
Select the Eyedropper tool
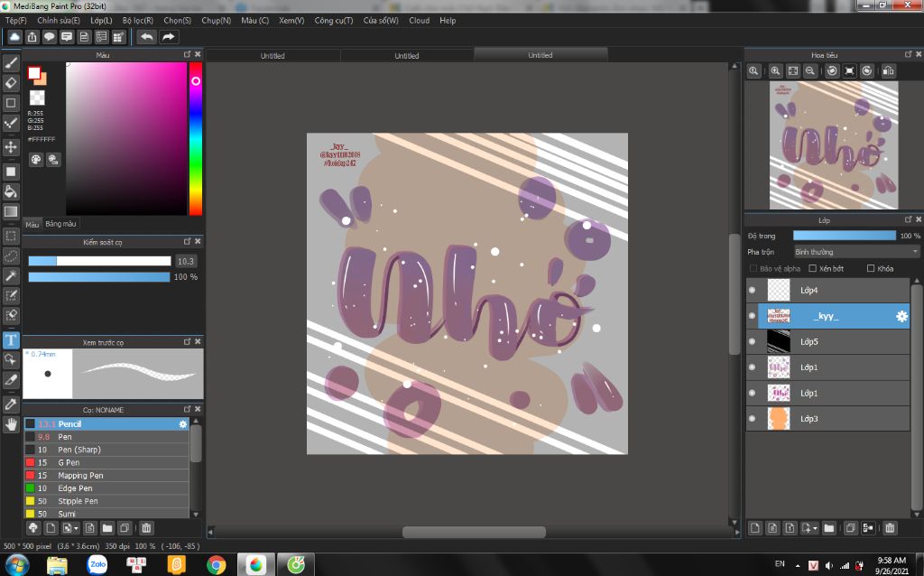click(11, 404)
